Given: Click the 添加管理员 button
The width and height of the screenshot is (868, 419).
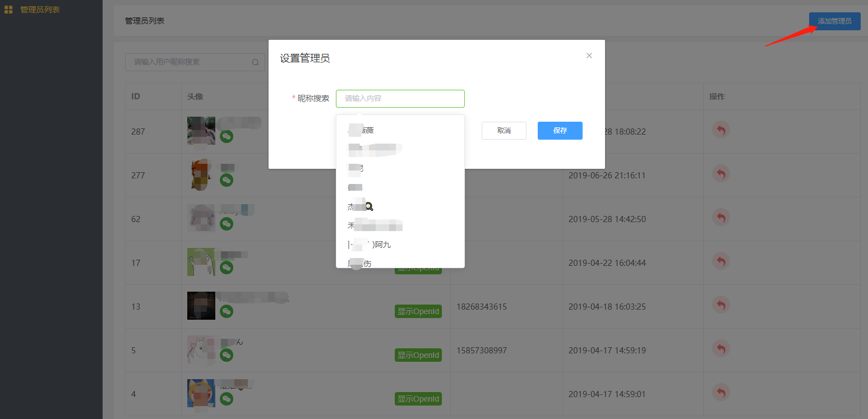Looking at the screenshot, I should point(834,21).
